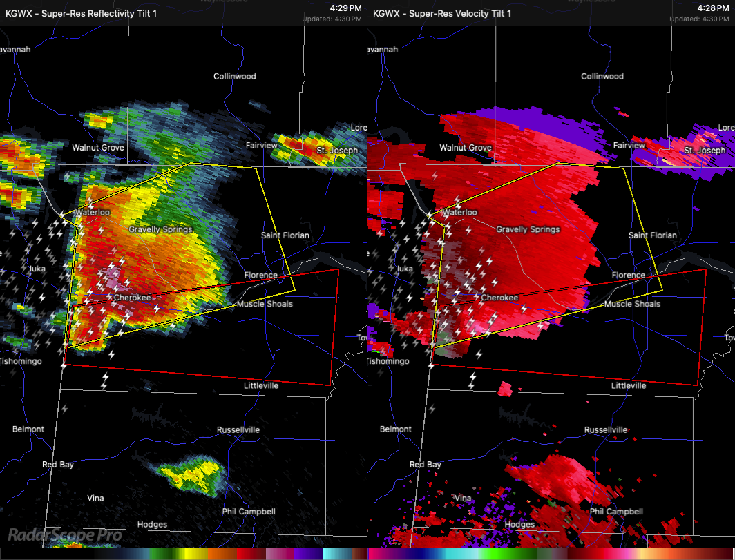Click Saint Florian in the velocity panel
735x560 pixels.
point(653,235)
